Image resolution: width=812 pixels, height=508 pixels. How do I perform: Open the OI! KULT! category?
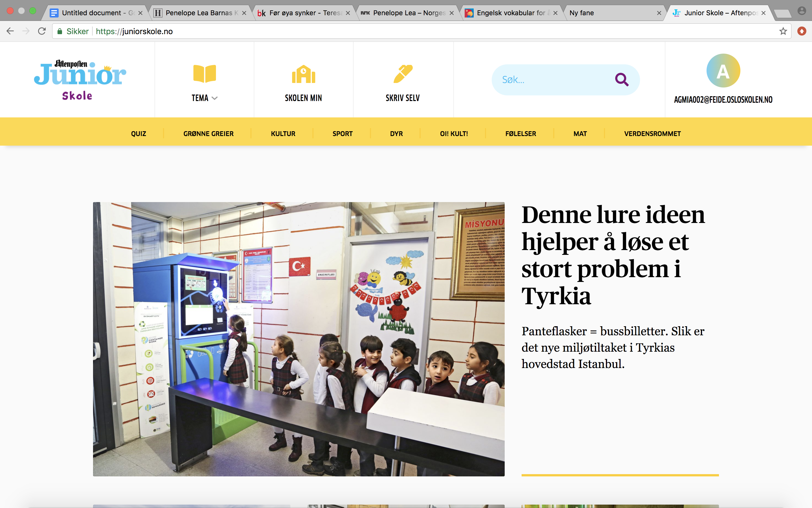[454, 134]
